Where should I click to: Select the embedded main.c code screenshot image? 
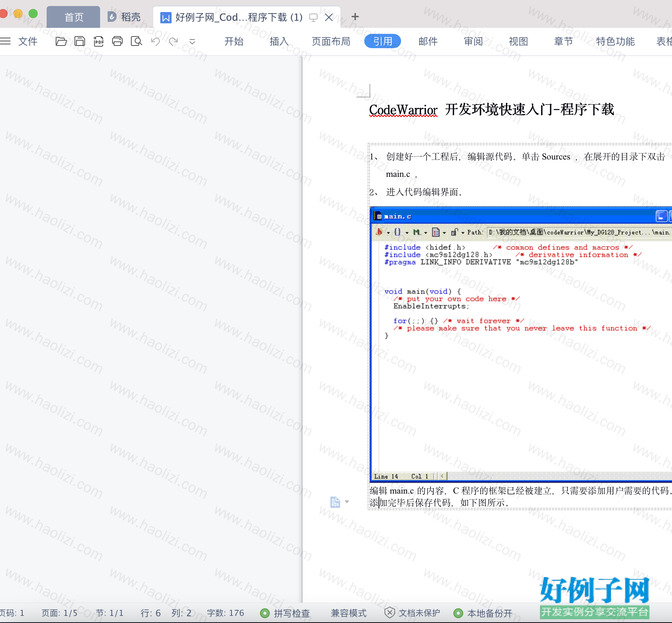521,344
